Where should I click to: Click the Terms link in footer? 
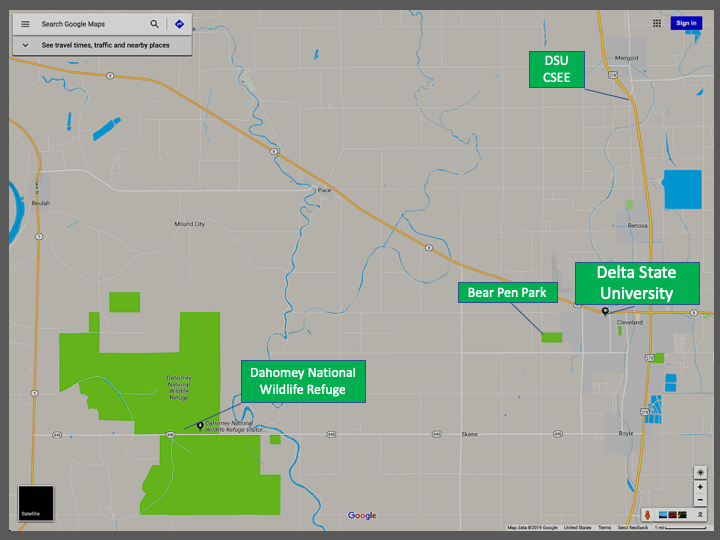click(x=604, y=528)
